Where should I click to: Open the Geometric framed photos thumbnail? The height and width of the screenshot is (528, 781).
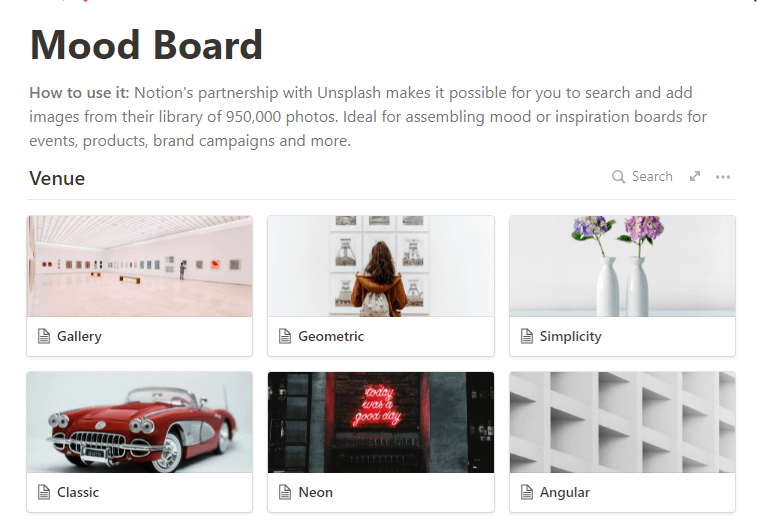point(381,266)
